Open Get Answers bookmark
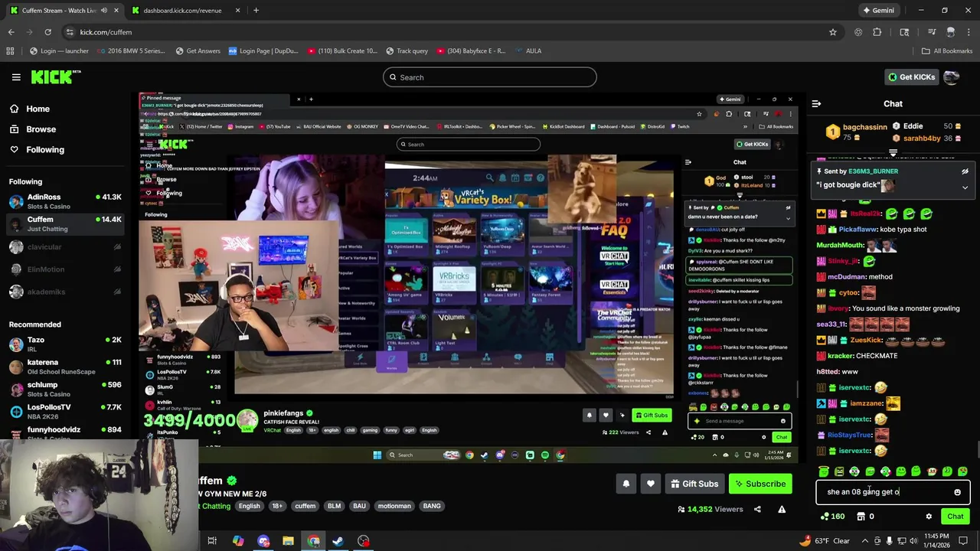The width and height of the screenshot is (980, 551). click(x=198, y=51)
